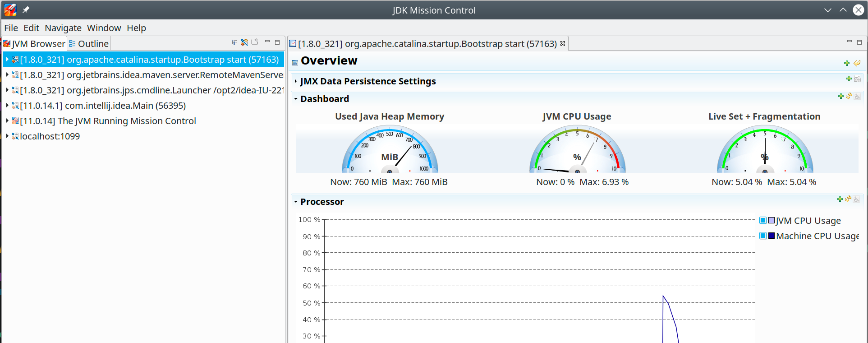Toggle the Machine CPU Usage checkbox
Screen dimensions: 868x343
pos(763,236)
